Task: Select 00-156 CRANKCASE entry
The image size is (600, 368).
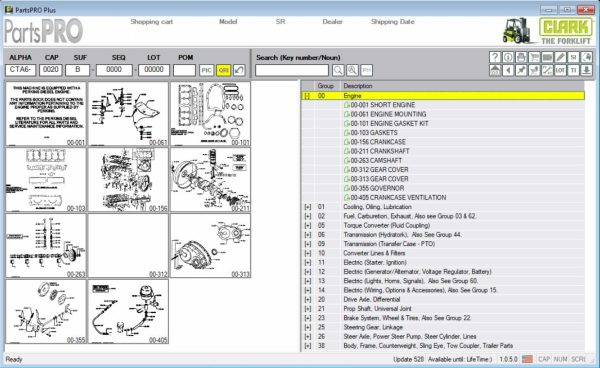Action: (x=375, y=142)
